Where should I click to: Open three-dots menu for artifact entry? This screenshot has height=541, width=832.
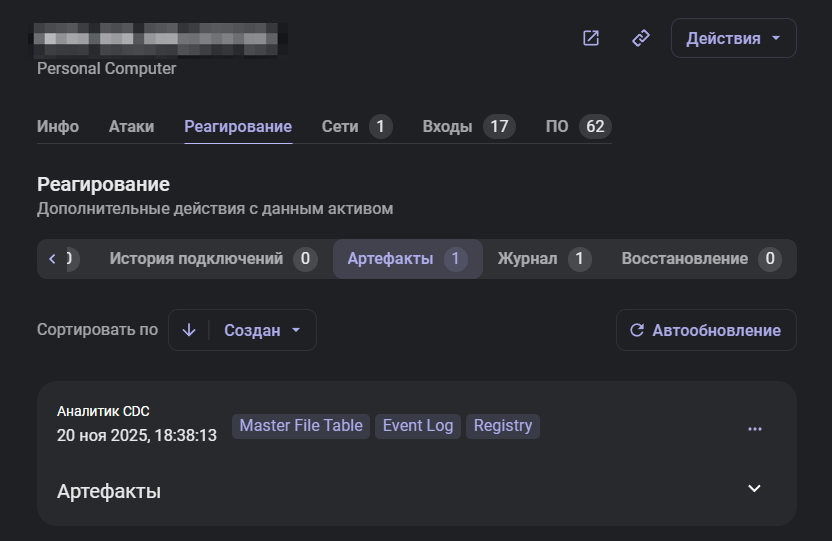pos(755,428)
